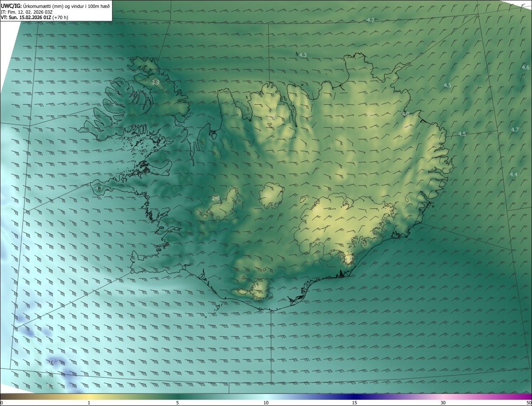Click the '4.3' value label north of Iceland
The width and height of the screenshot is (532, 406).
click(x=303, y=55)
